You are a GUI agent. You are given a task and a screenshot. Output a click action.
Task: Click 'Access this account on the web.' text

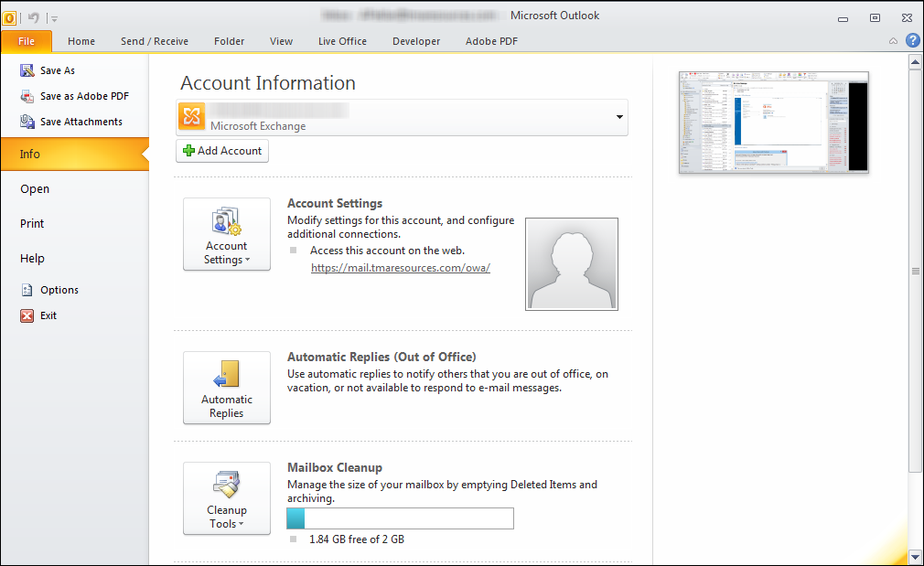387,251
